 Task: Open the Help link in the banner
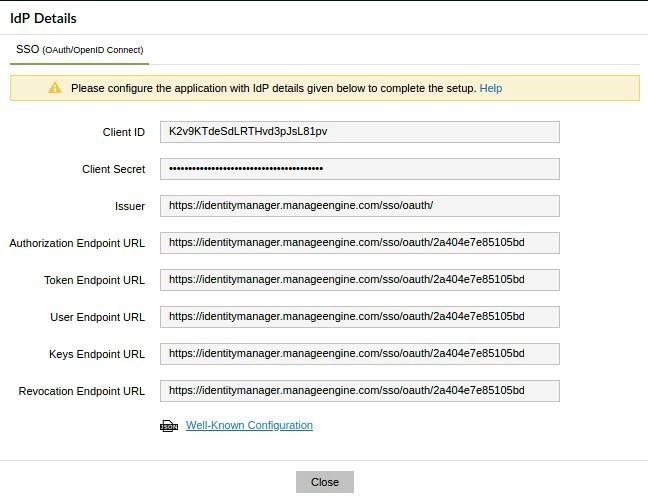coord(490,88)
